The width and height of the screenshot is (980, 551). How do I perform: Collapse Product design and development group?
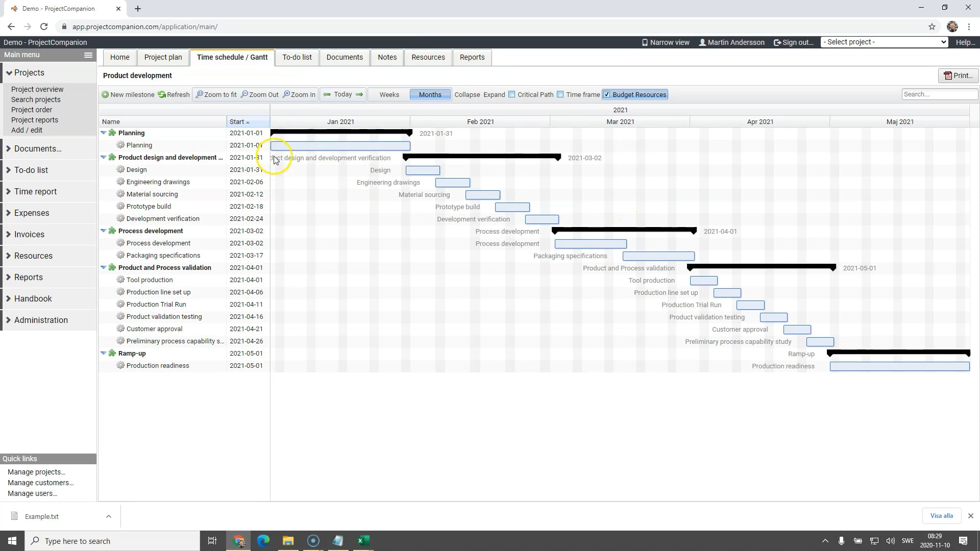[x=104, y=157]
